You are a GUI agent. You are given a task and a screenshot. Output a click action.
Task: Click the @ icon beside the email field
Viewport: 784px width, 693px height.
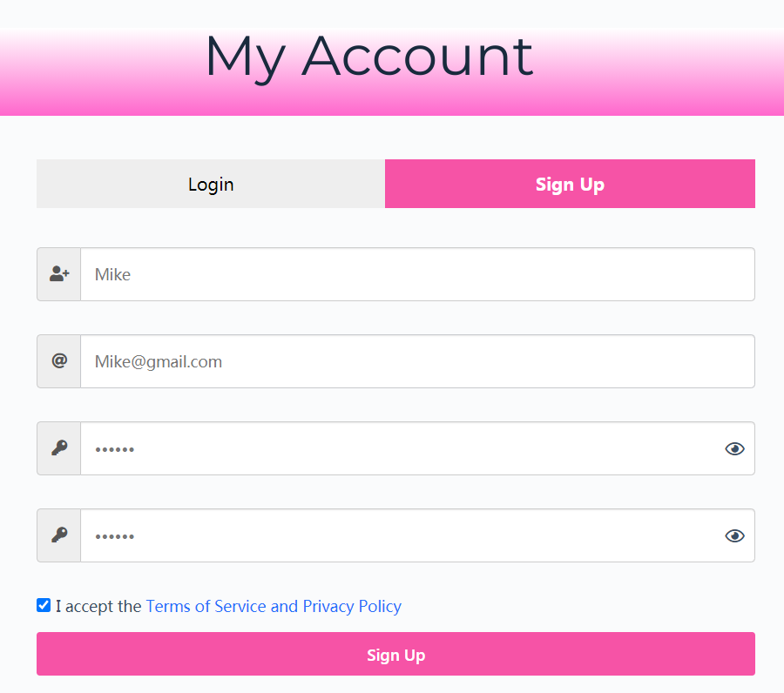(59, 360)
